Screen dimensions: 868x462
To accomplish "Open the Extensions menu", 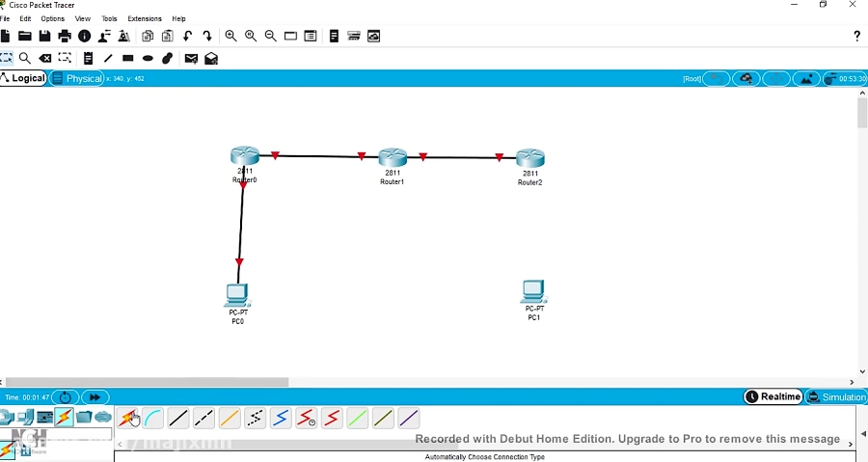I will point(145,18).
